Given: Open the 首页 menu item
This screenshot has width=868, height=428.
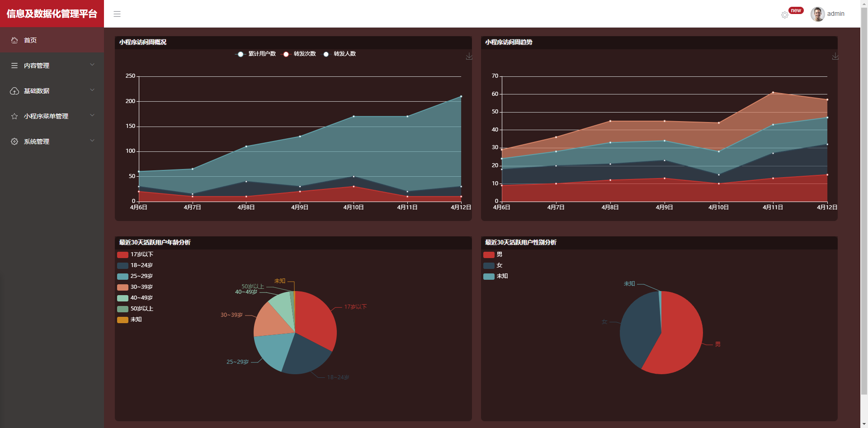Looking at the screenshot, I should pos(52,40).
